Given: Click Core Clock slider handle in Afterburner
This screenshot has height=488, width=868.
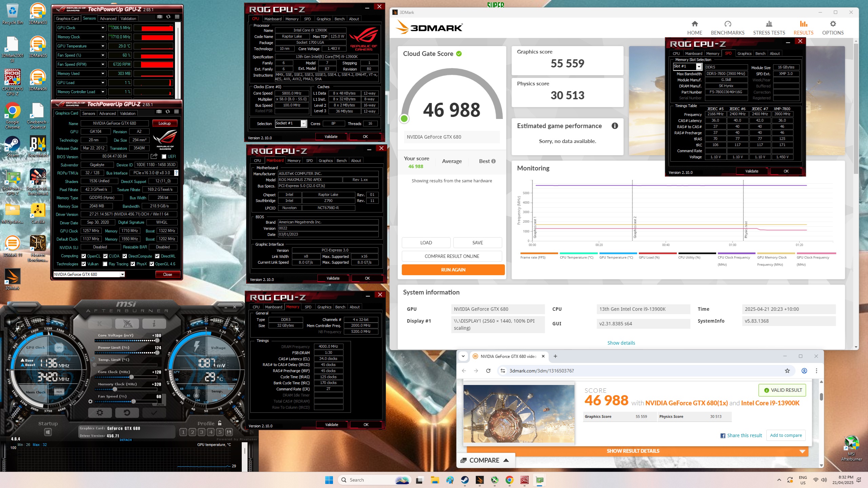Looking at the screenshot, I should (132, 377).
